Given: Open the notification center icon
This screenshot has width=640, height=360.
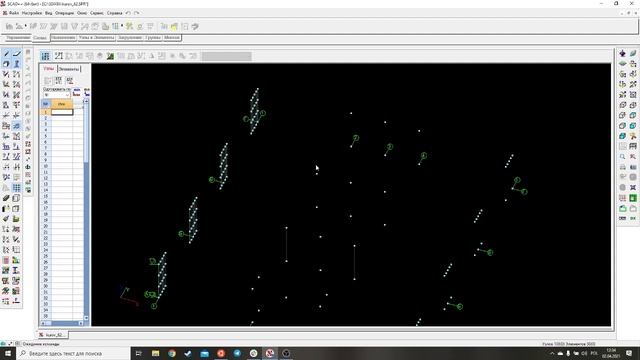Looking at the screenshot, I should point(629,353).
